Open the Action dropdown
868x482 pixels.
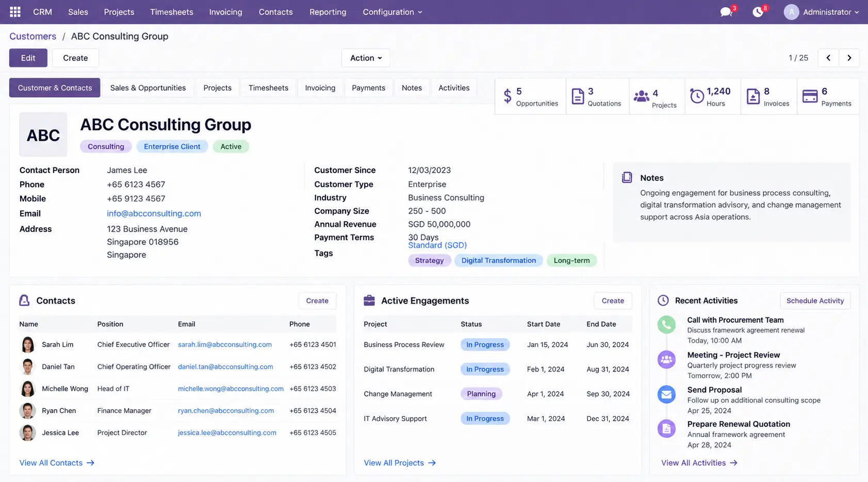pos(366,58)
